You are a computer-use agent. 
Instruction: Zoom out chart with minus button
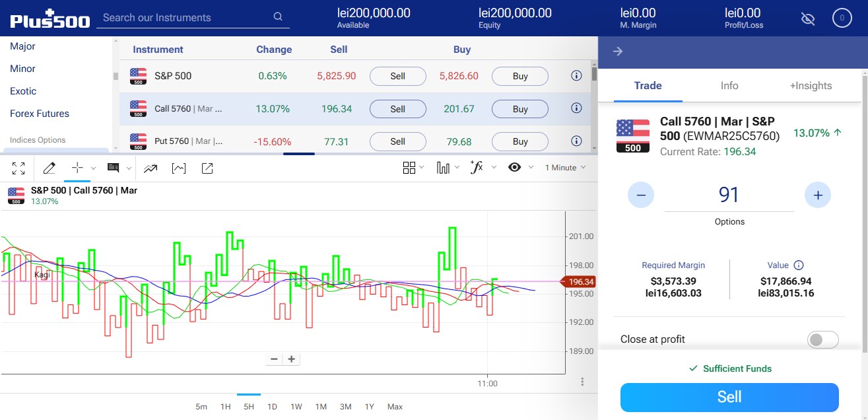tap(274, 359)
